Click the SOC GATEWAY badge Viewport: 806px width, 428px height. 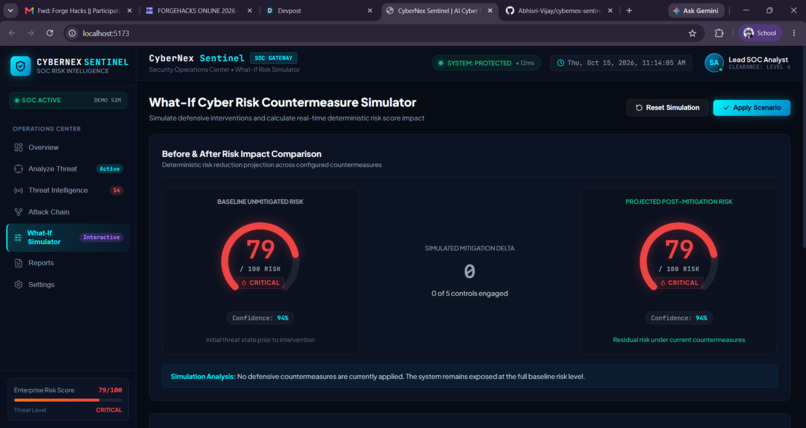tap(273, 58)
